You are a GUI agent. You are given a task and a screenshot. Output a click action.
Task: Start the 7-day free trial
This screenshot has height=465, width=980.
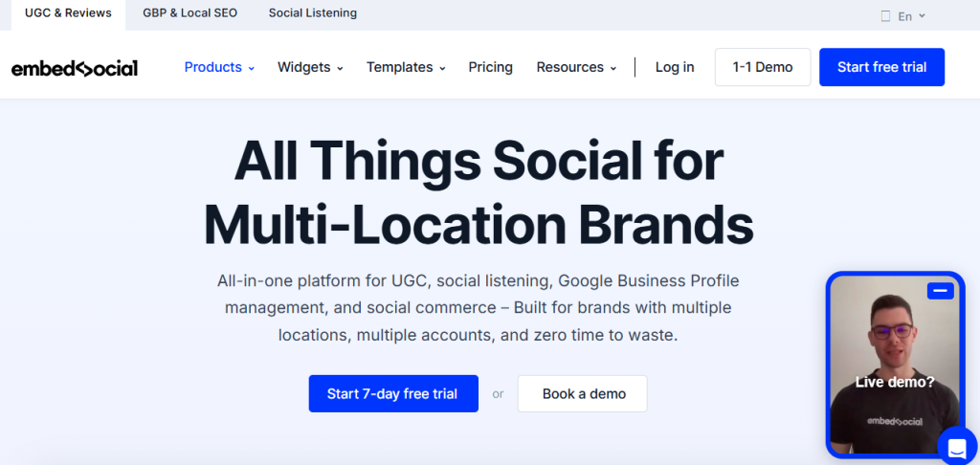click(392, 393)
